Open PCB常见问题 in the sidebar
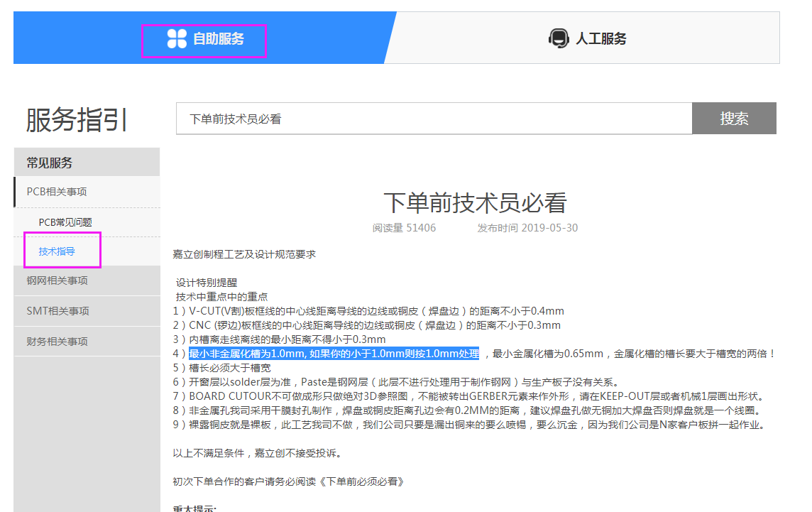812x512 pixels. click(x=65, y=222)
